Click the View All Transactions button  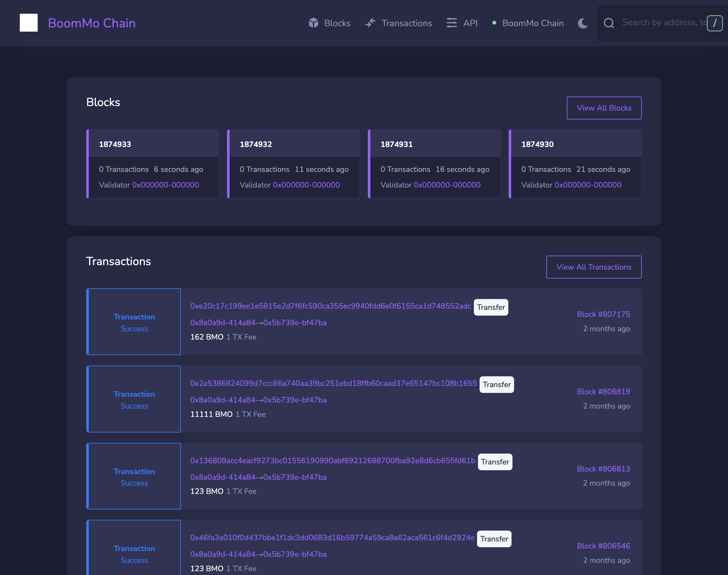[594, 267]
